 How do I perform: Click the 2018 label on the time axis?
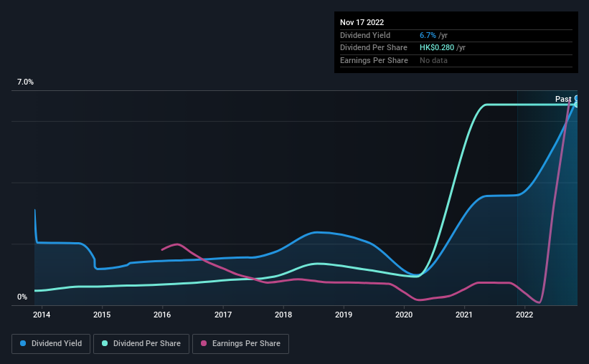(283, 314)
